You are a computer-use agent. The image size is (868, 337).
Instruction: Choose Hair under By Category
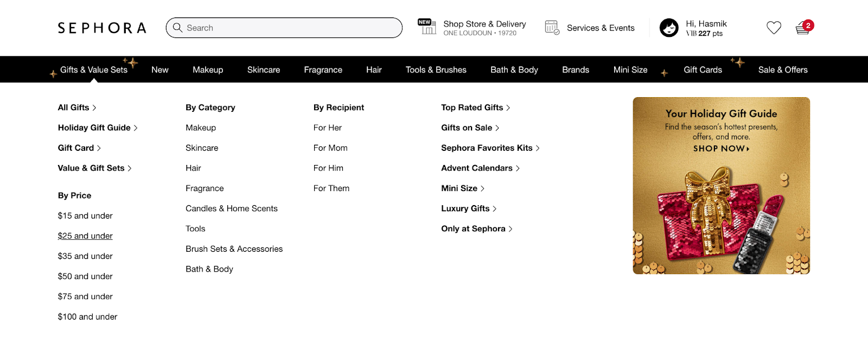193,168
